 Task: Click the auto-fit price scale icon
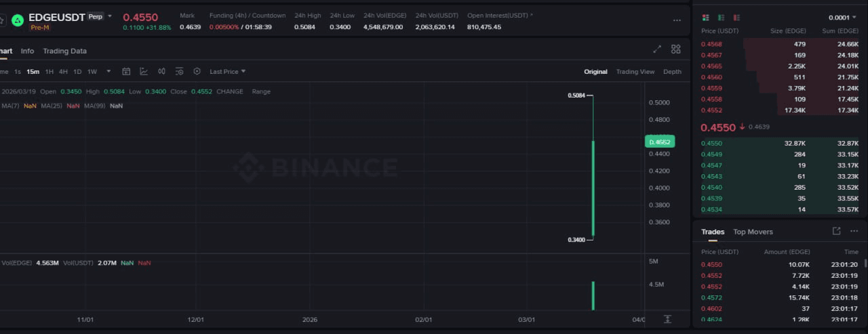coord(667,319)
